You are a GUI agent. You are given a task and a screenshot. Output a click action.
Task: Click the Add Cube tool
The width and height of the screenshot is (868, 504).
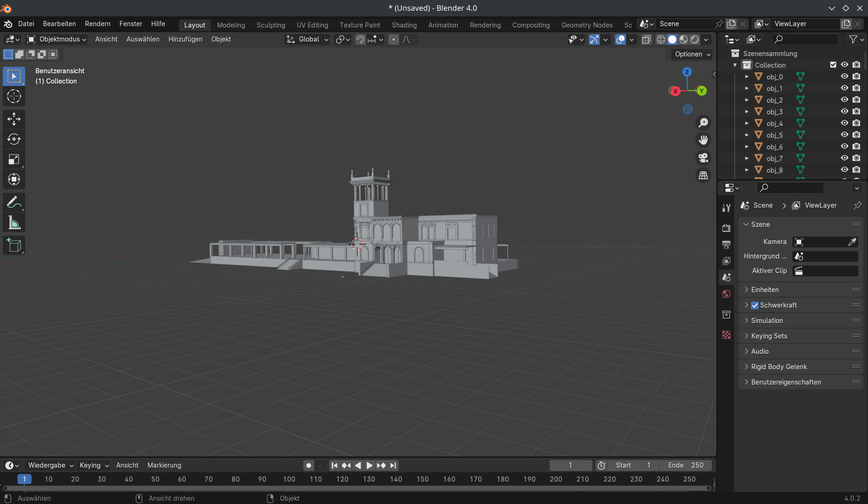click(x=14, y=245)
